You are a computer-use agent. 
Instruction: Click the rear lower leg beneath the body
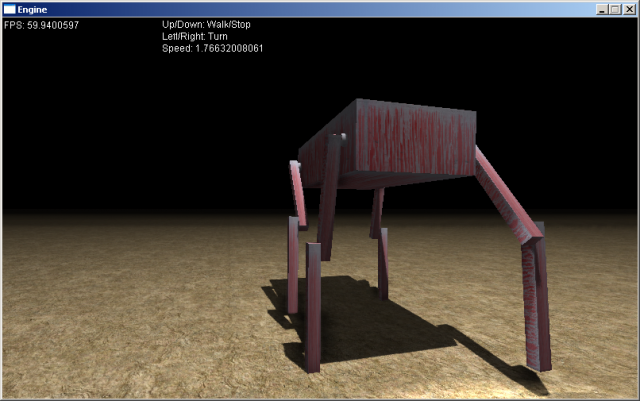(x=383, y=262)
